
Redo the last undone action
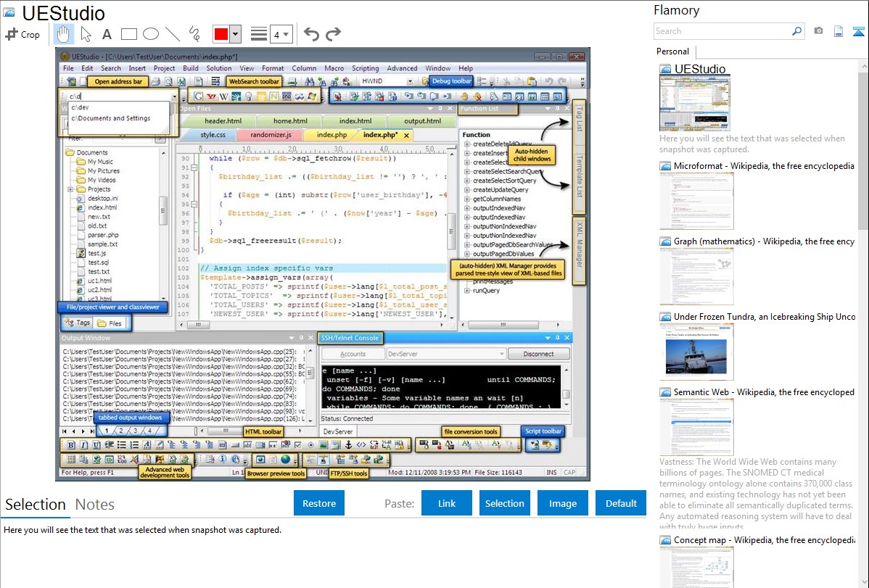point(333,34)
